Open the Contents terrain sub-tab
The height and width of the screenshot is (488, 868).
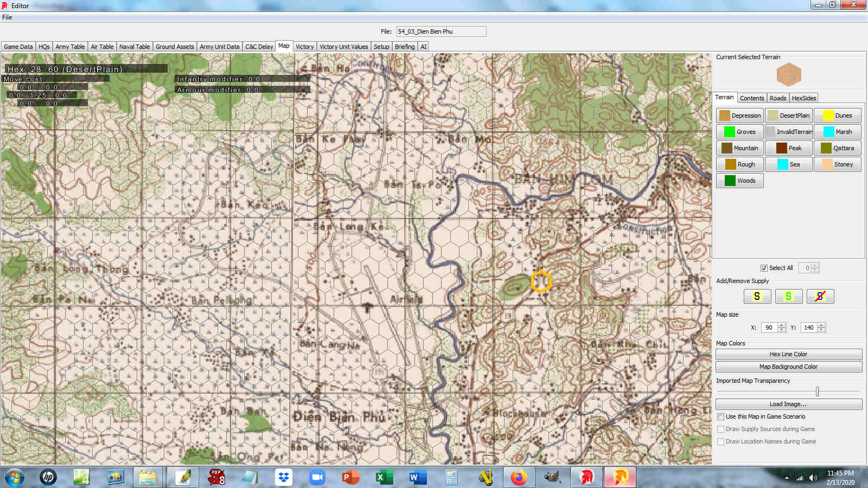(752, 98)
